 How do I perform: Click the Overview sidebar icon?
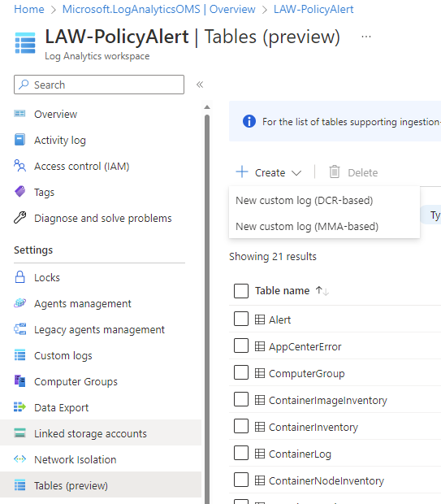[x=19, y=114]
